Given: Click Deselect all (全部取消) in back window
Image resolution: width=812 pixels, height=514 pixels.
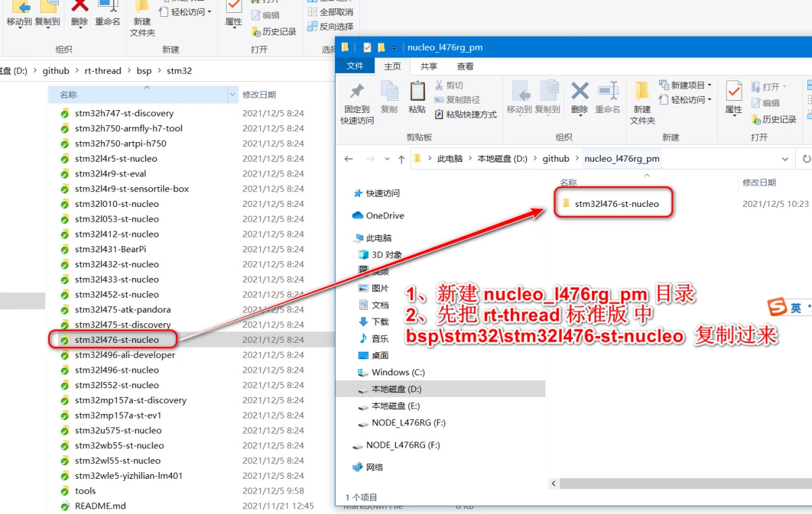Looking at the screenshot, I should pyautogui.click(x=330, y=12).
